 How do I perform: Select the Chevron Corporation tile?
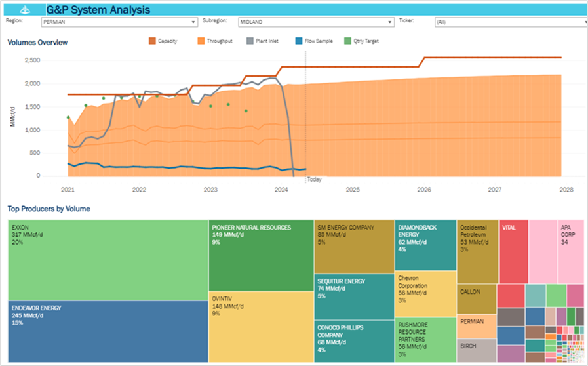point(425,294)
